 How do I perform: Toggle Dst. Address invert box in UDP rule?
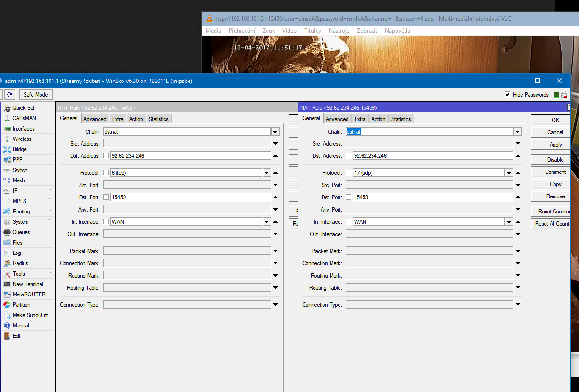pos(348,156)
